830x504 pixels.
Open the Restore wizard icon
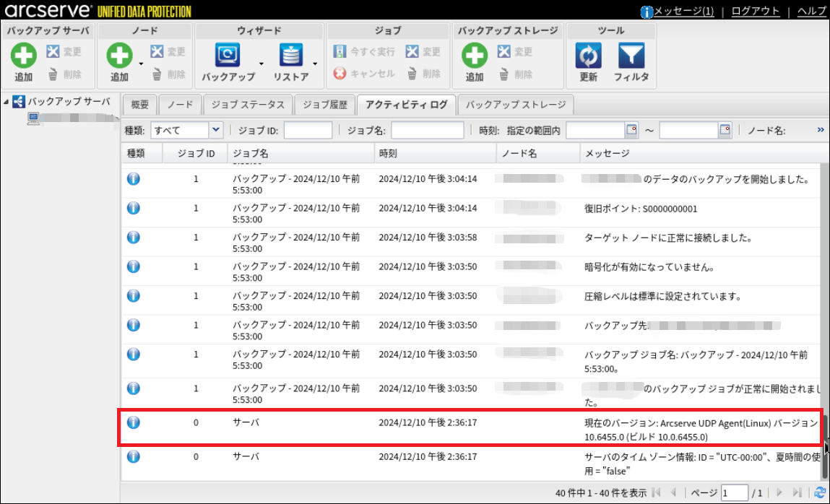click(x=291, y=56)
